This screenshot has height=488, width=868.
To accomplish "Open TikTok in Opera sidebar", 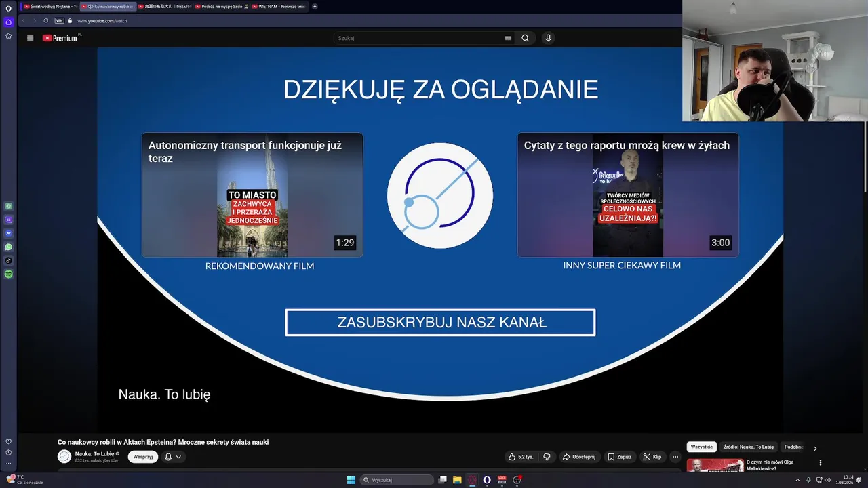I will coord(8,260).
